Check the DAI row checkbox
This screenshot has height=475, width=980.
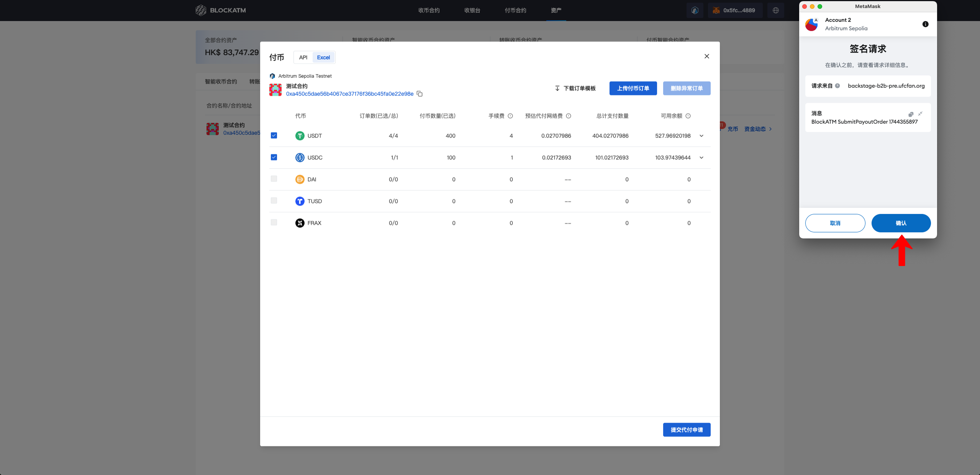click(x=274, y=179)
